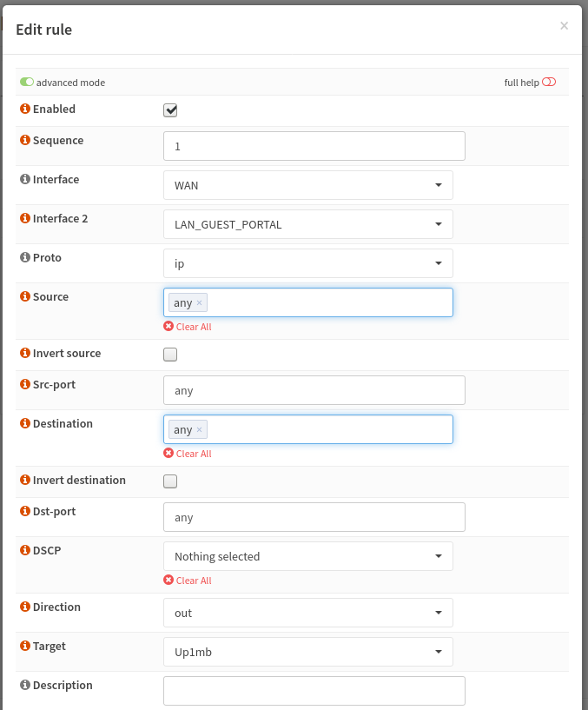Open the Direction dropdown set to out
Viewport: 588px width, 710px height.
[x=307, y=613]
